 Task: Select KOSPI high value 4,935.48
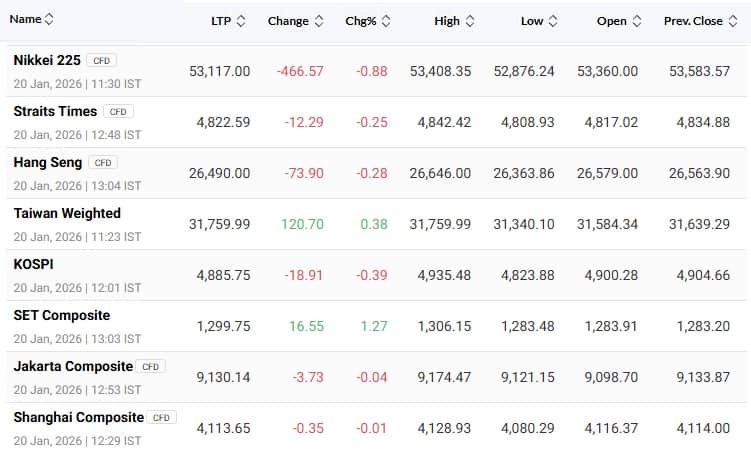[444, 275]
